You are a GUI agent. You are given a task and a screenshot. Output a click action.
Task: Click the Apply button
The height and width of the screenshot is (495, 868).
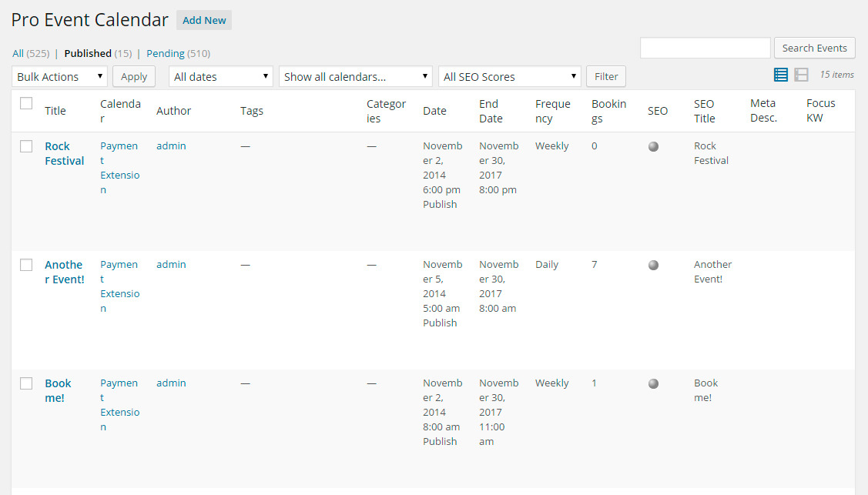click(x=134, y=76)
